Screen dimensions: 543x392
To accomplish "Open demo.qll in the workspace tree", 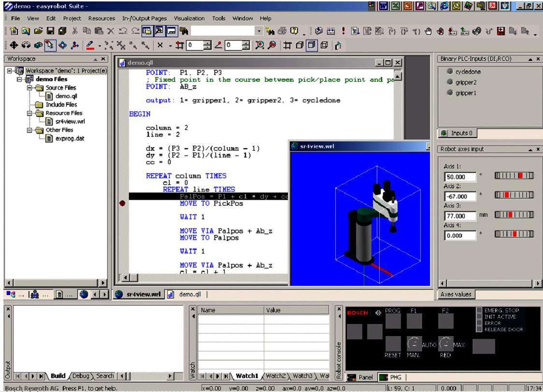I will [x=66, y=96].
